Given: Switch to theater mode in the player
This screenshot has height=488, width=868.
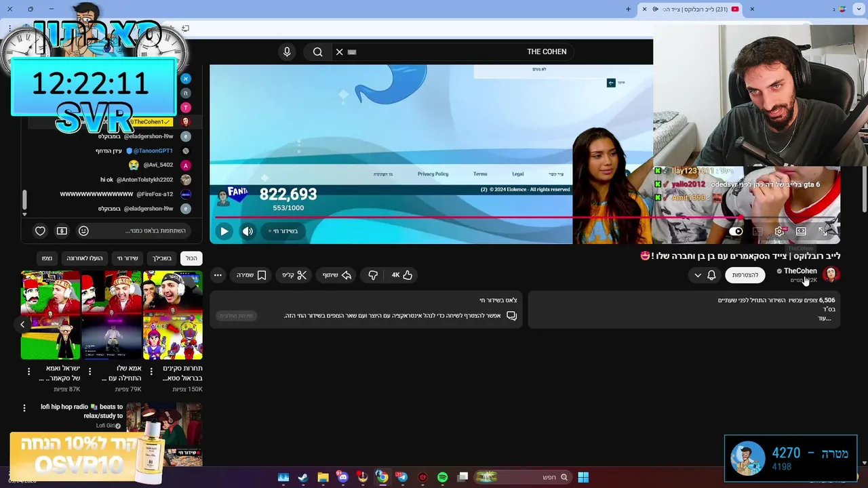Looking at the screenshot, I should coord(801,231).
